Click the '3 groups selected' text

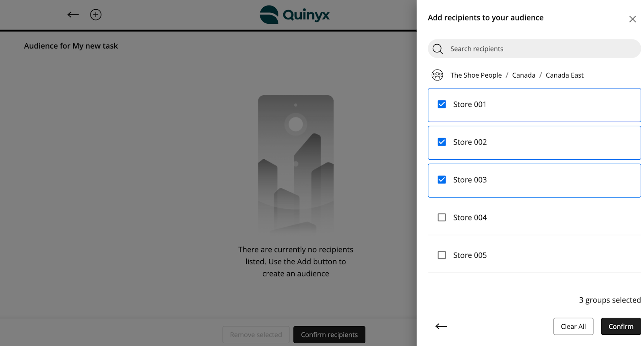click(x=610, y=300)
